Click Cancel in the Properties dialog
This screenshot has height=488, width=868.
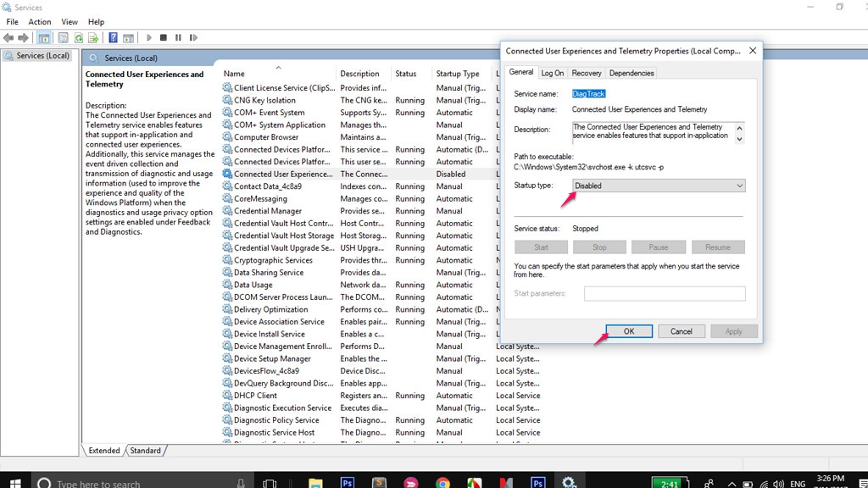tap(682, 331)
